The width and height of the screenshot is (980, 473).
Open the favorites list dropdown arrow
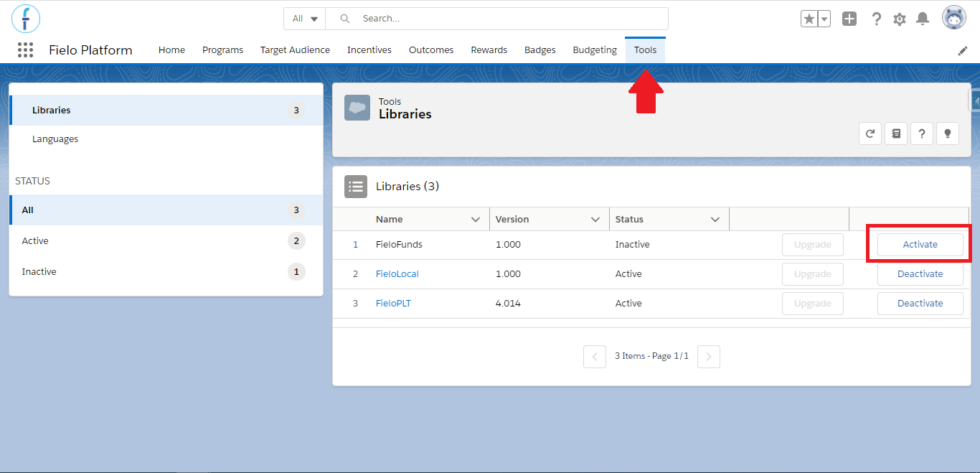(x=824, y=19)
